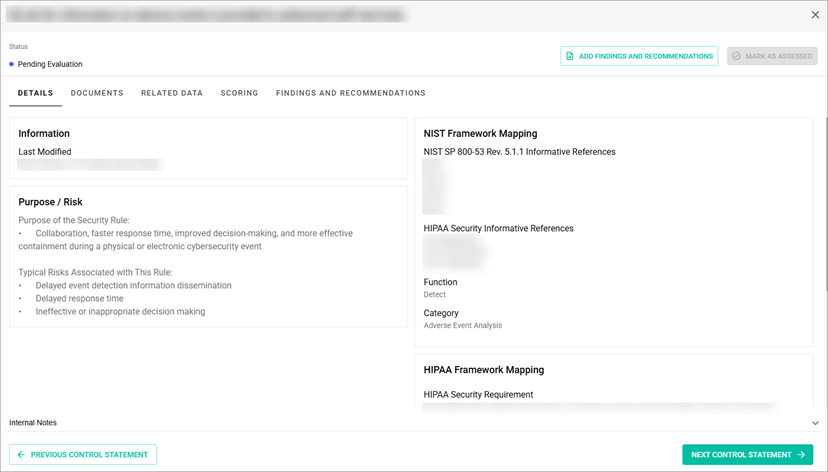
Task: Click HIPAA Security Informative References label
Action: (498, 229)
